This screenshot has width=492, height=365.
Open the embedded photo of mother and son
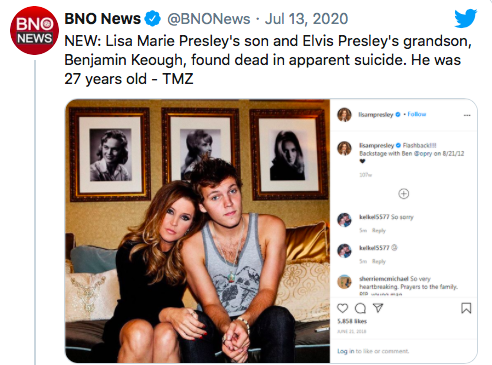[x=197, y=231]
